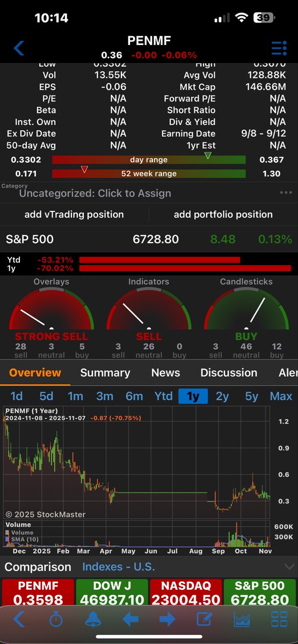Select the 1m chart range

click(75, 396)
